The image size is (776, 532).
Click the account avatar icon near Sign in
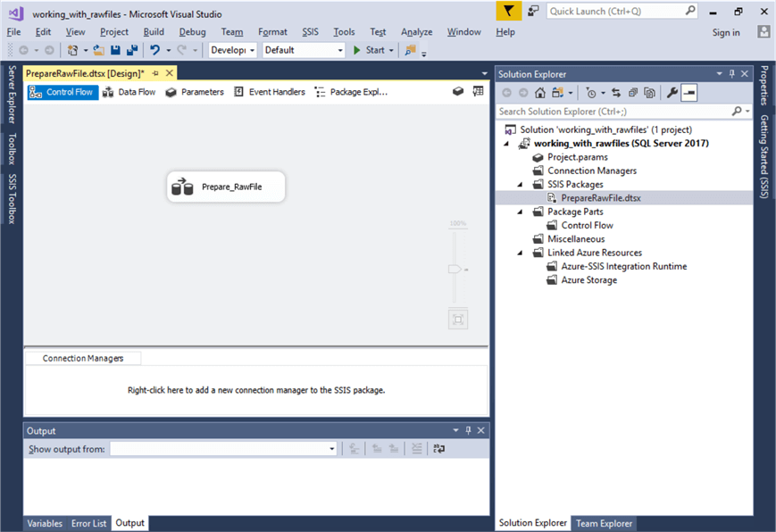[763, 32]
